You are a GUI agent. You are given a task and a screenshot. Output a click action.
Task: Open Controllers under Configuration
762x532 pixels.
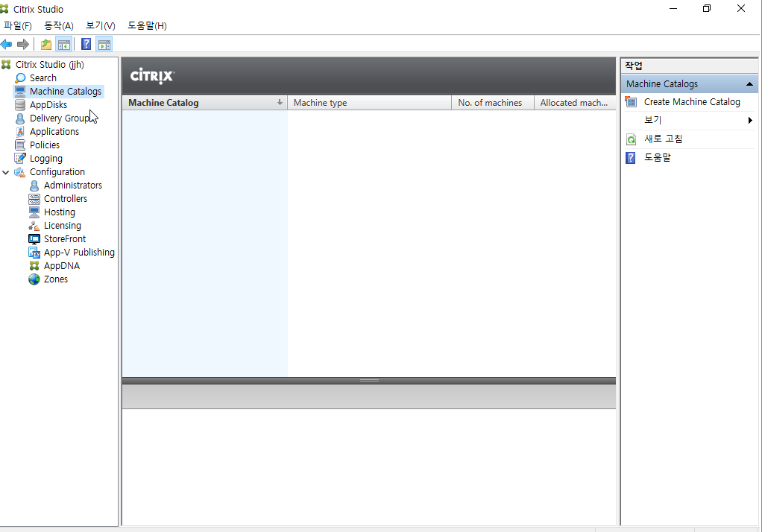pos(65,199)
